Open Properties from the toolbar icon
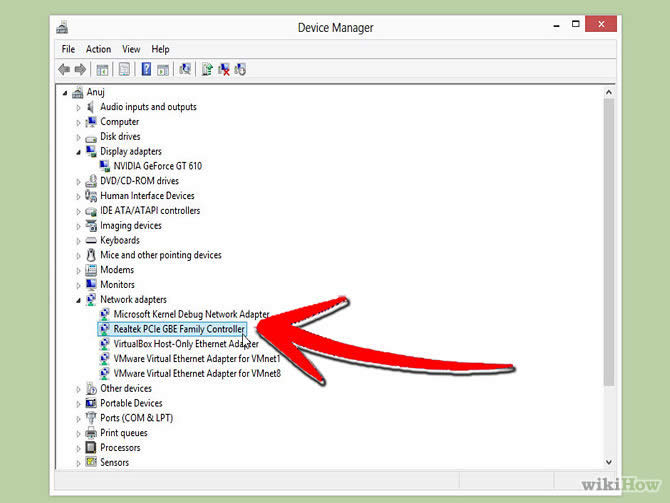Screen dimensions: 670x503 [124, 69]
